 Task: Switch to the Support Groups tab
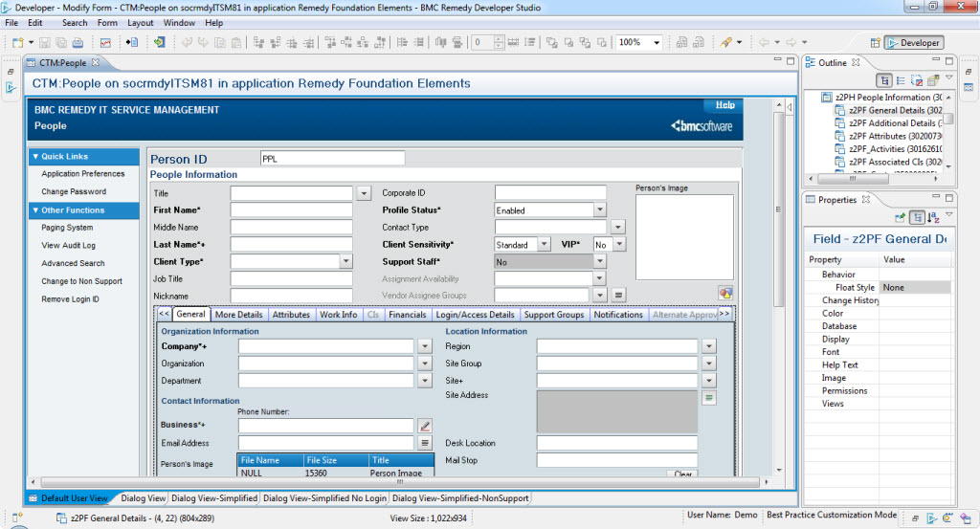tap(554, 315)
